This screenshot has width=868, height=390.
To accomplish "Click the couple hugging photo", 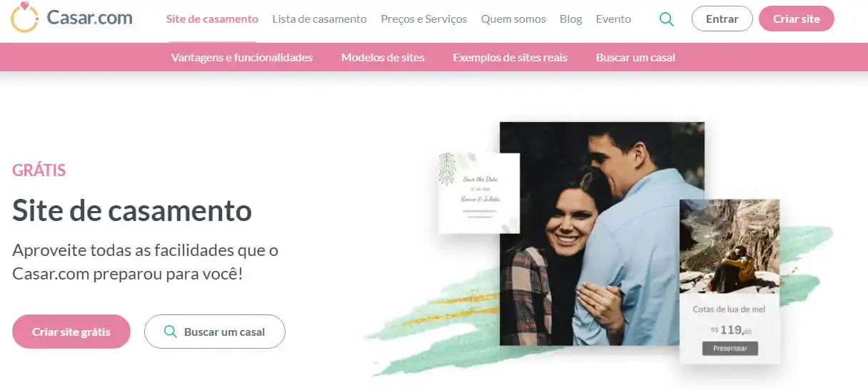I will [x=602, y=233].
